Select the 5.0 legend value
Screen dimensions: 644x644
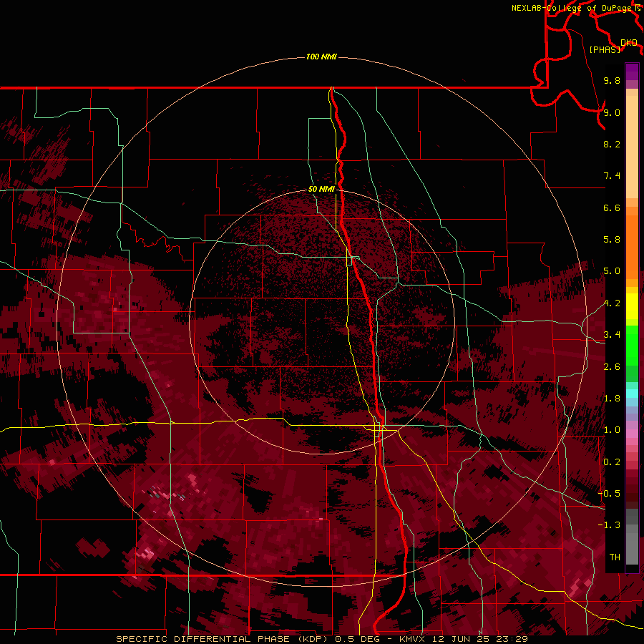tap(612, 271)
